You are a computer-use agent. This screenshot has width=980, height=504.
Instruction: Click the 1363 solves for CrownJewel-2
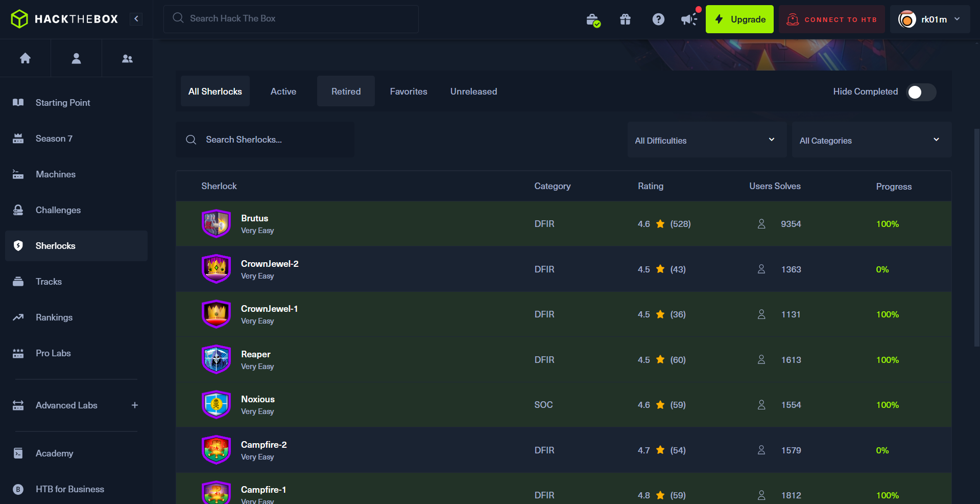791,269
